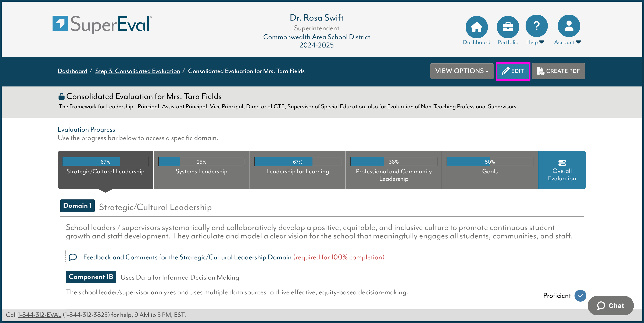Click the CREATE PDF button
The height and width of the screenshot is (323, 644).
tap(558, 71)
